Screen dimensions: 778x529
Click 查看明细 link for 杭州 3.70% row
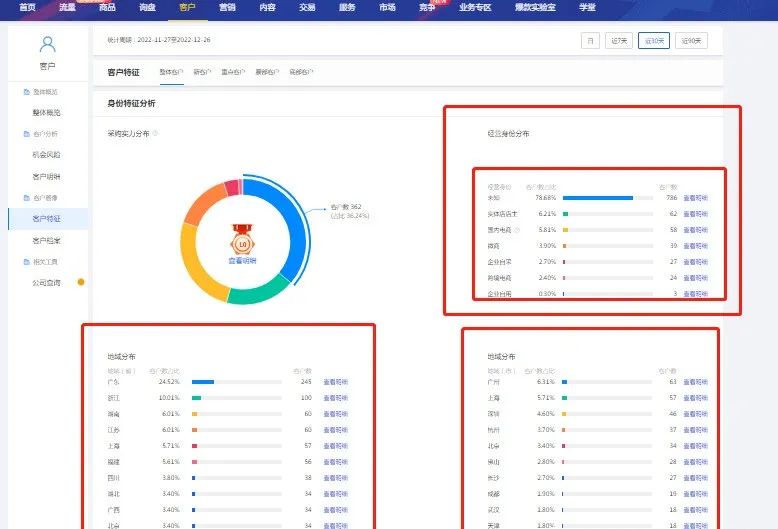pyautogui.click(x=696, y=430)
